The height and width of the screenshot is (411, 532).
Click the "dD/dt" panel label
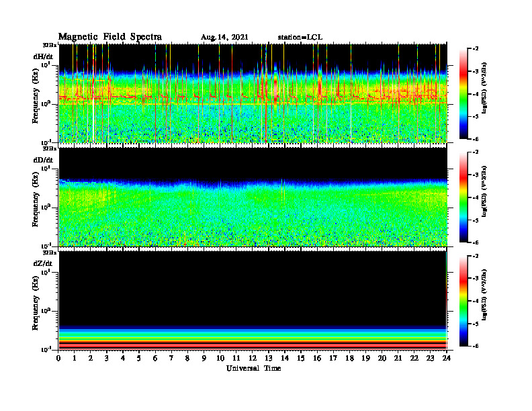click(43, 160)
